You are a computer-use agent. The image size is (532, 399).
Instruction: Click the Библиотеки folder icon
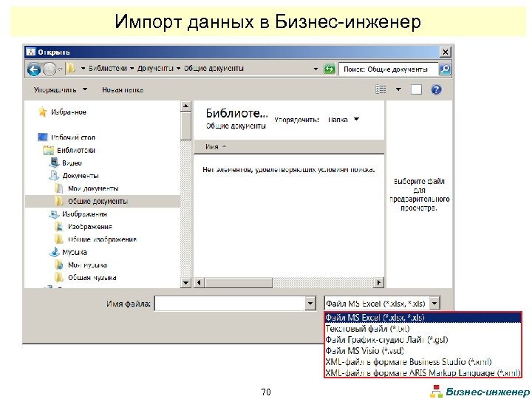(49, 150)
